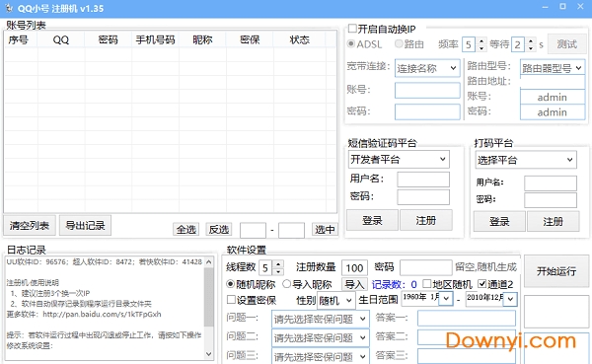The width and height of the screenshot is (592, 364).
Task: Click 登录 under 打码平台
Action: (499, 221)
